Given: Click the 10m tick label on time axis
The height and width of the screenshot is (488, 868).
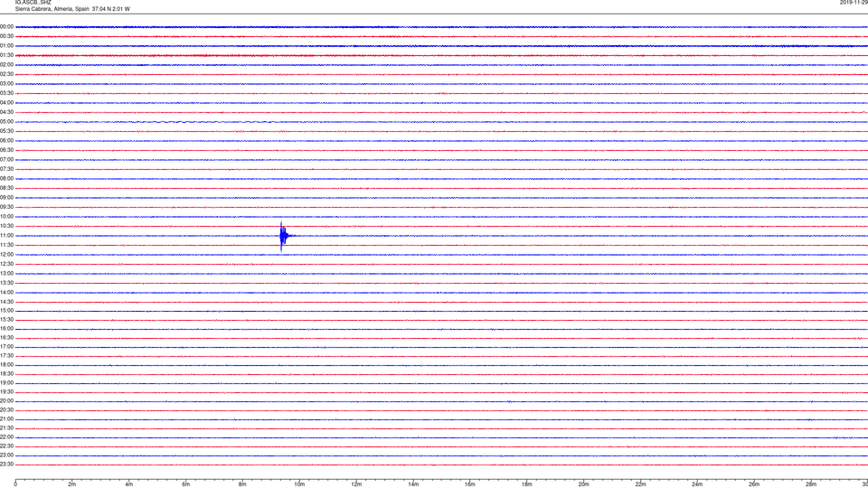Looking at the screenshot, I should tap(299, 484).
